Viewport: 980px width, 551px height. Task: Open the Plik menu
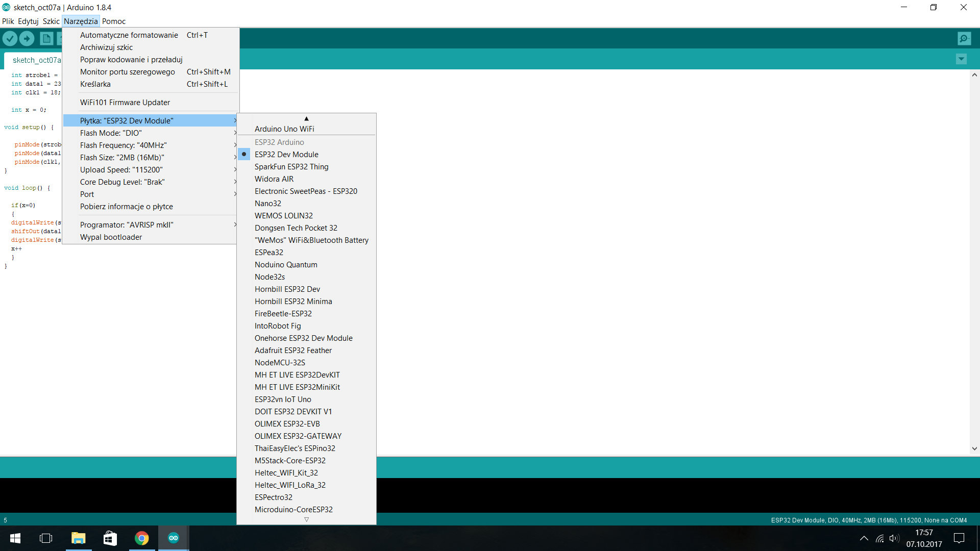[x=8, y=21]
